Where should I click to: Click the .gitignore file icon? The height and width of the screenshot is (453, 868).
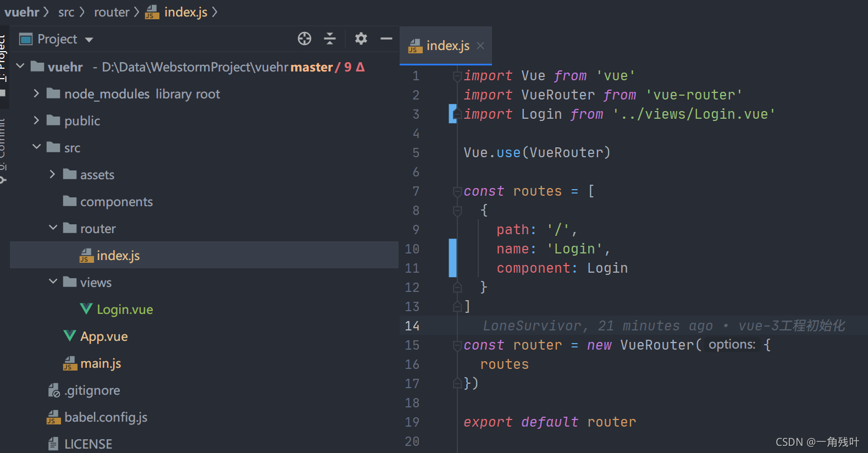[x=54, y=390]
